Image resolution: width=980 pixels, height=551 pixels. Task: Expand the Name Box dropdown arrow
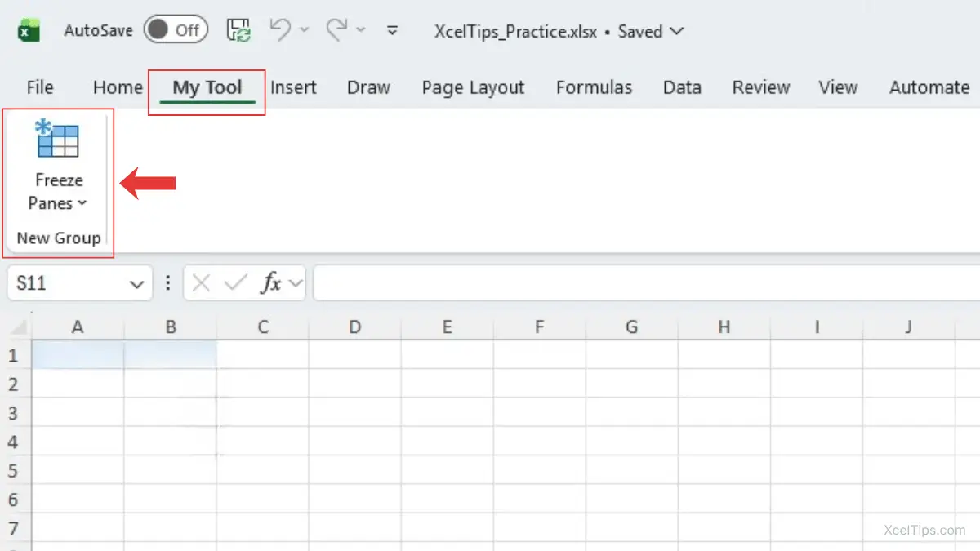(136, 284)
